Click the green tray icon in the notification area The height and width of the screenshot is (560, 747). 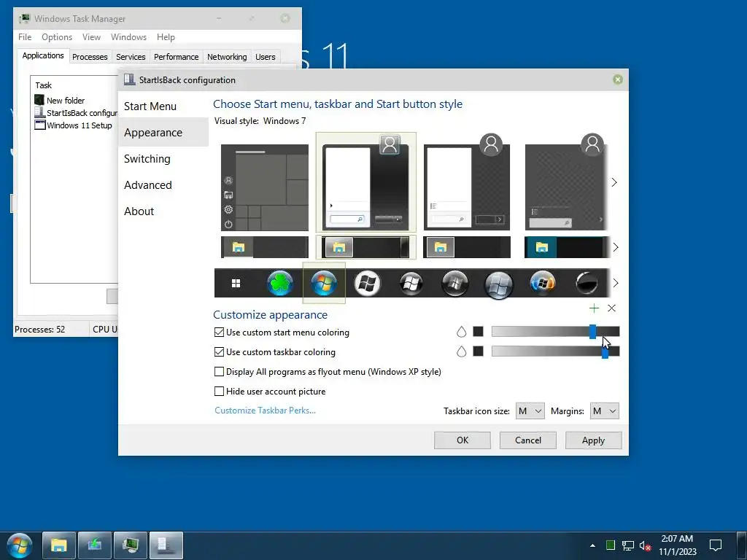pyautogui.click(x=611, y=545)
